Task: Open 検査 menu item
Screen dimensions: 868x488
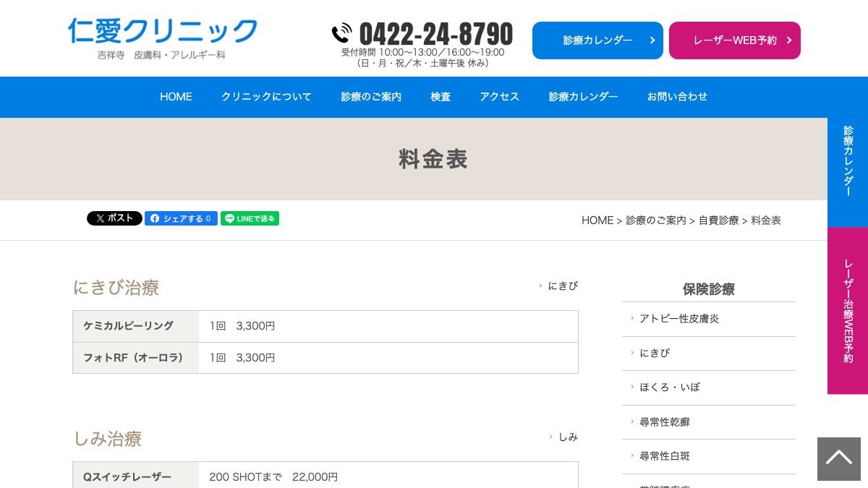Action: [x=441, y=97]
